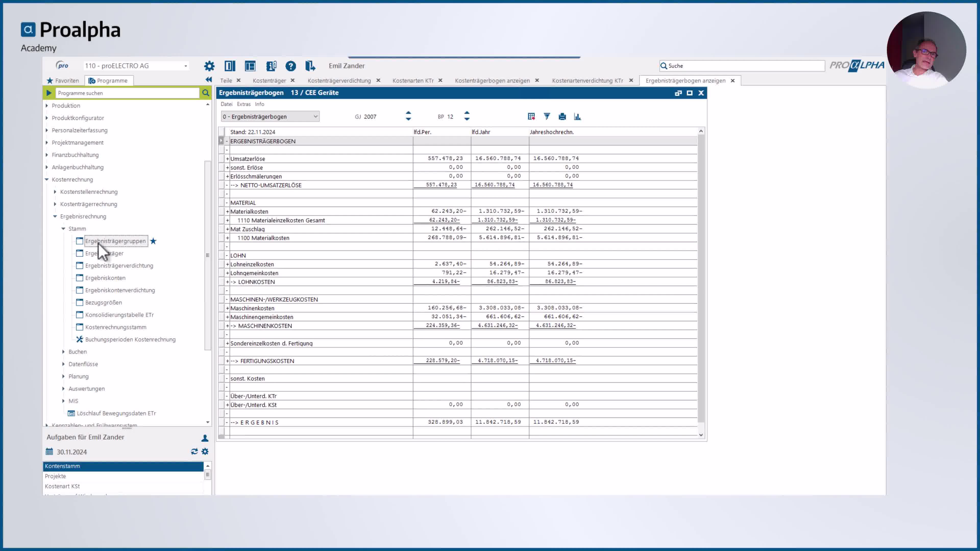Expand the Auswertungen folder
Image resolution: width=980 pixels, height=551 pixels.
pos(64,389)
